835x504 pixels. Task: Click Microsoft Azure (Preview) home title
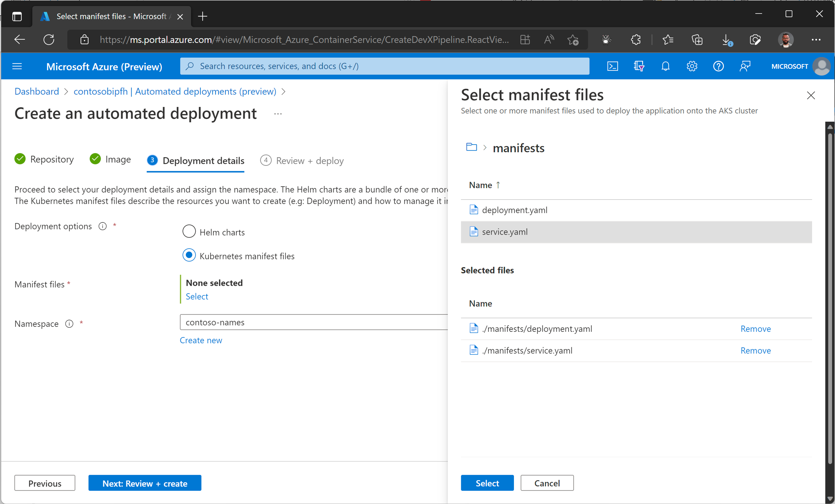(104, 67)
